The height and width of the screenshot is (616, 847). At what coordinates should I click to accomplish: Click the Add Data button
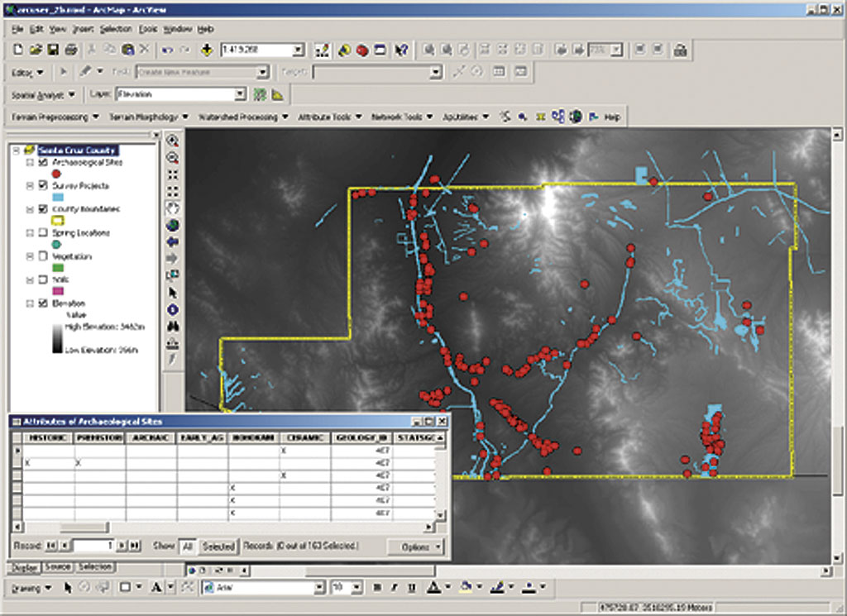[207, 50]
